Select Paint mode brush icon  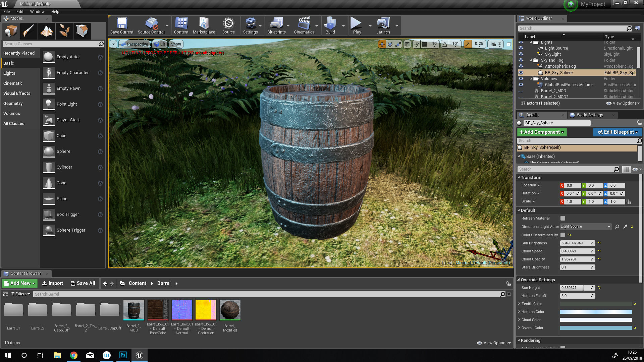click(x=29, y=31)
